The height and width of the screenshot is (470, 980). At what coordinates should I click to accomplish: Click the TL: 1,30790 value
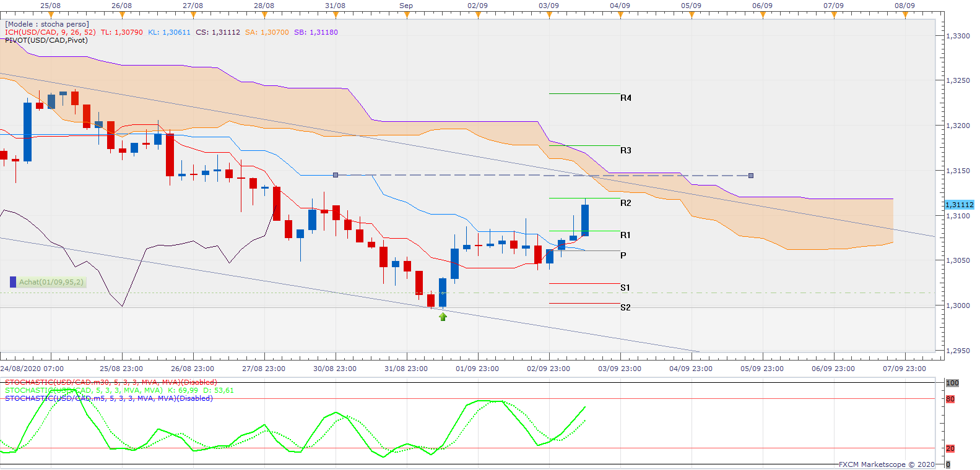(x=122, y=32)
